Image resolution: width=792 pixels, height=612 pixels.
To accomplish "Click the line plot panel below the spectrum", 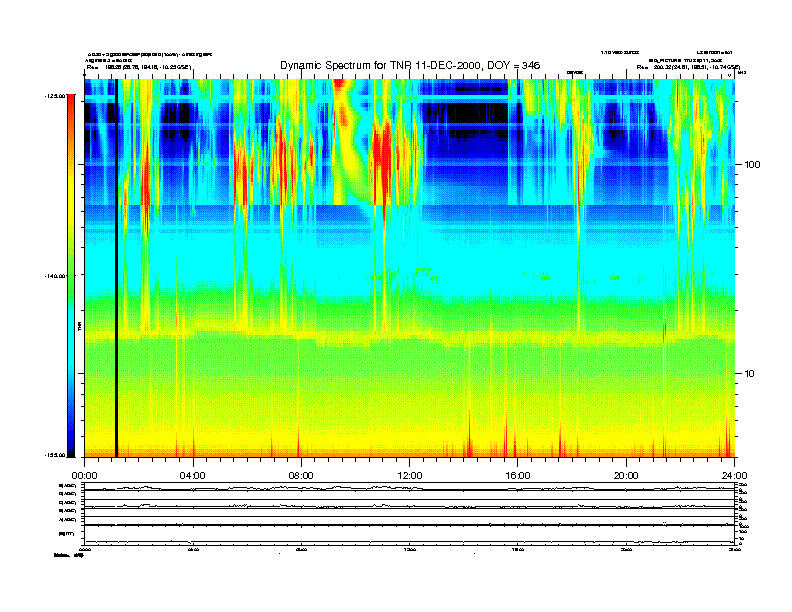I will pos(409,514).
